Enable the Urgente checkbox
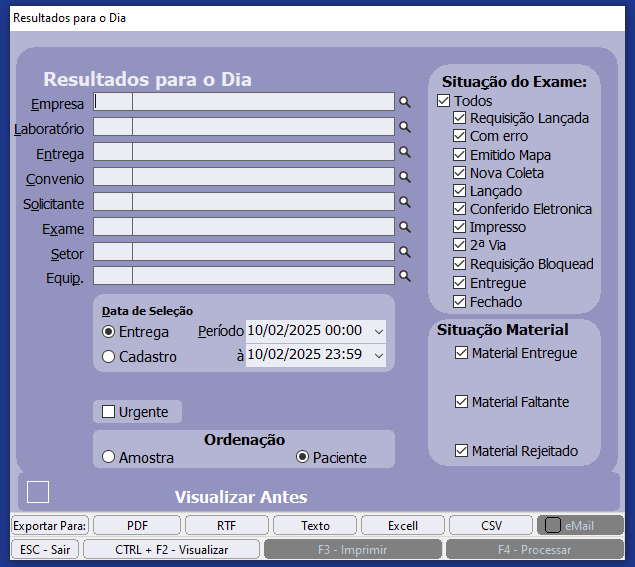 (x=109, y=412)
